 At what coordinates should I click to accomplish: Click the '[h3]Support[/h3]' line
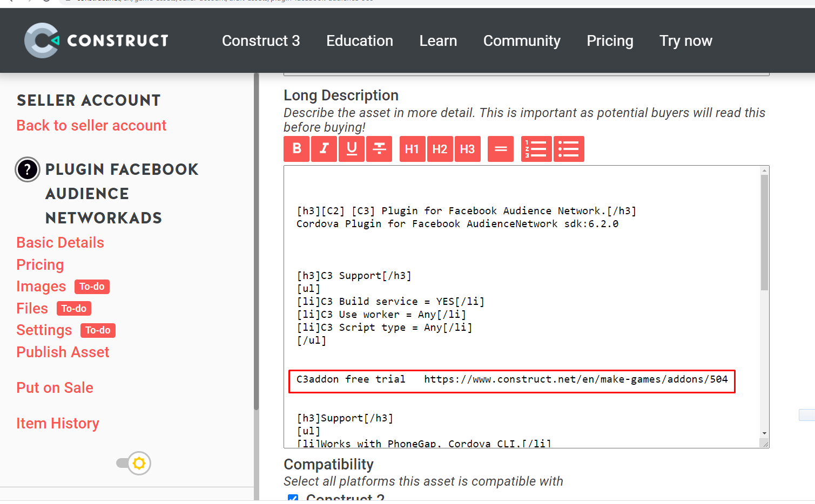coord(345,418)
